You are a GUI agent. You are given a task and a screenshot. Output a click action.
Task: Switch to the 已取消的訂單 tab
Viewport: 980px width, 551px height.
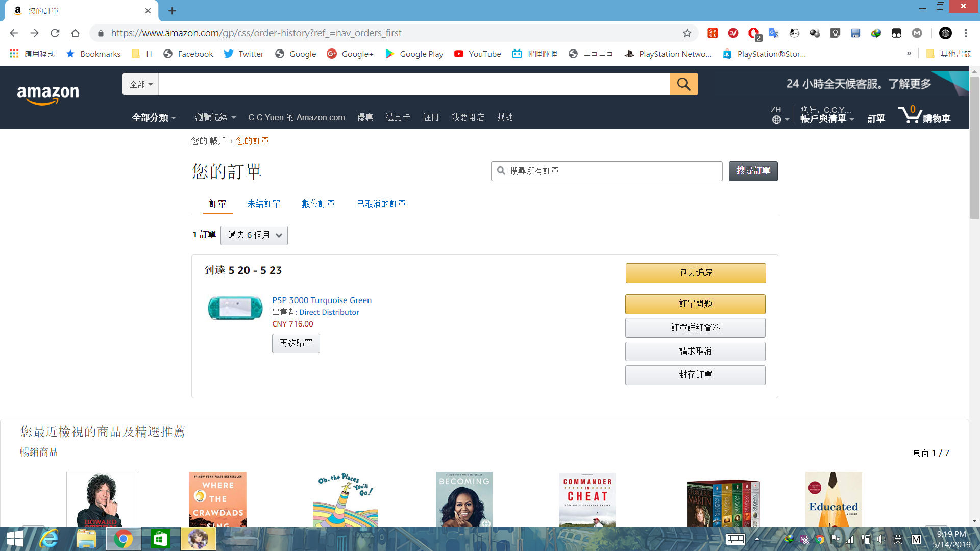click(381, 204)
